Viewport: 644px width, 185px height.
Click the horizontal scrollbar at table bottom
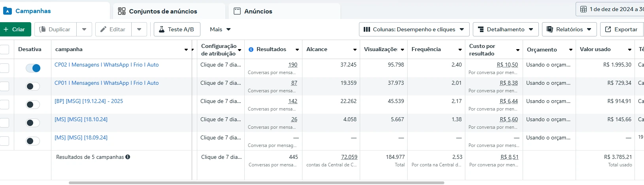click(x=256, y=183)
